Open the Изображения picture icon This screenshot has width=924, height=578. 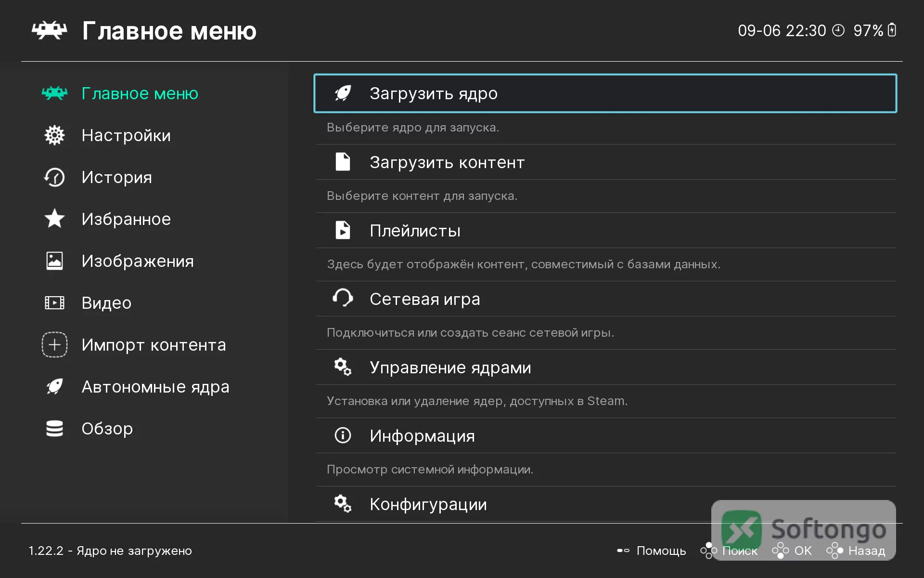coord(54,261)
